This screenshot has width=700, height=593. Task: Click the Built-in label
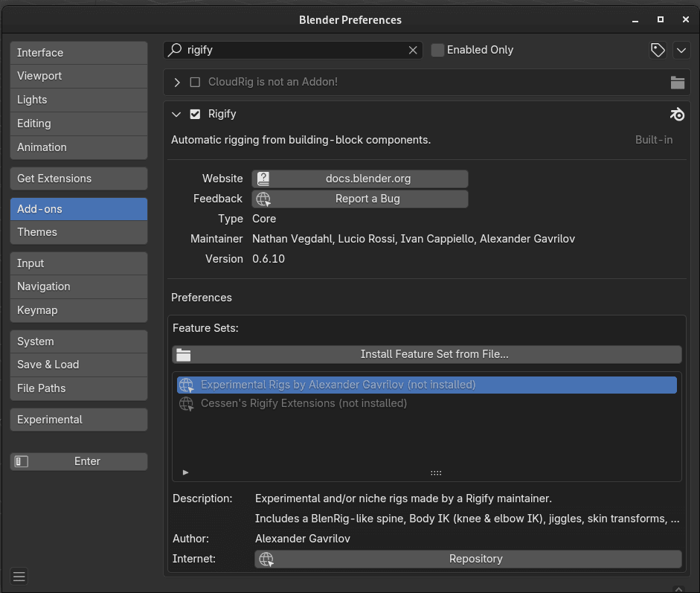[654, 140]
